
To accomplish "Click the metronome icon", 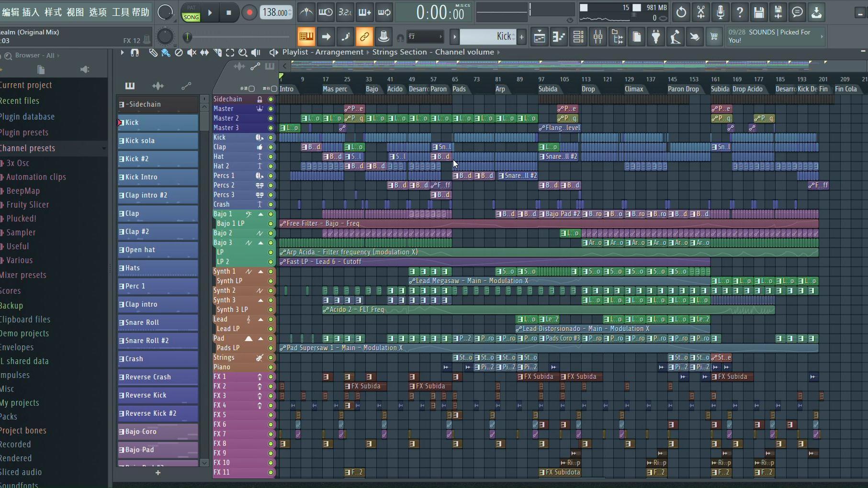I will (306, 13).
